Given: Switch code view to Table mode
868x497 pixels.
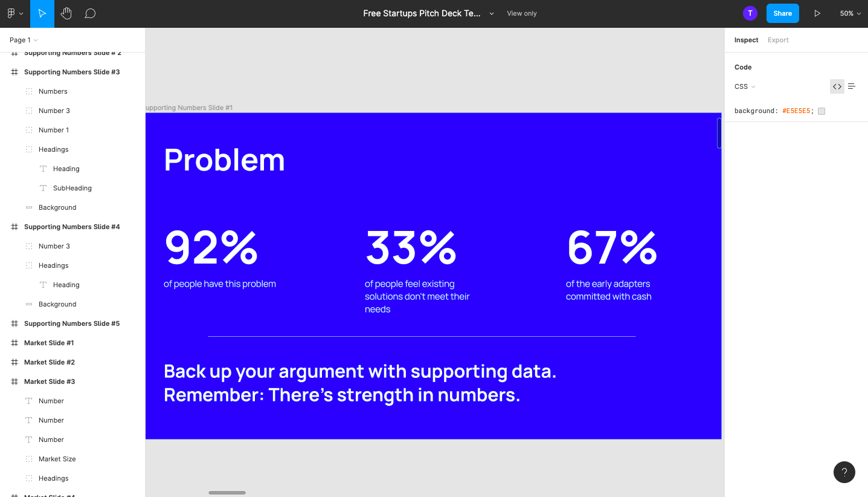Looking at the screenshot, I should point(852,86).
